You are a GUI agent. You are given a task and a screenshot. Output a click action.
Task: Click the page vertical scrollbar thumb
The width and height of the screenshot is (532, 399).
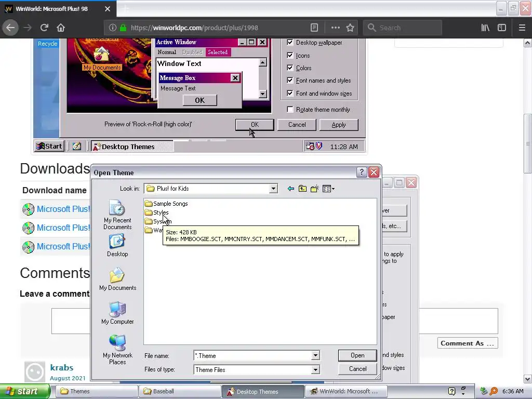pos(527,144)
